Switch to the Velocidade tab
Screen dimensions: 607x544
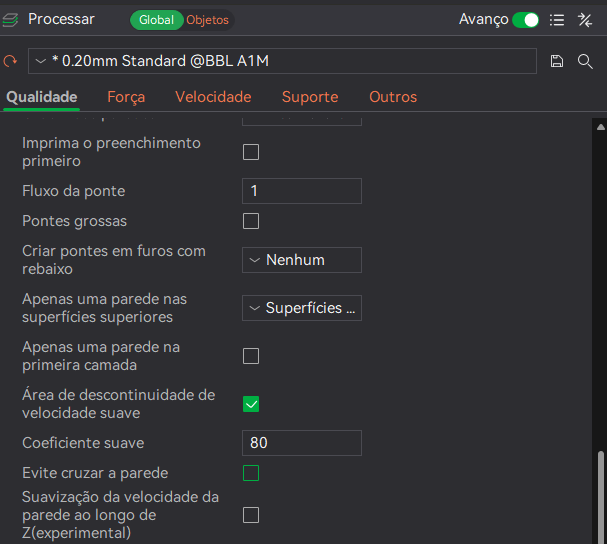click(213, 97)
